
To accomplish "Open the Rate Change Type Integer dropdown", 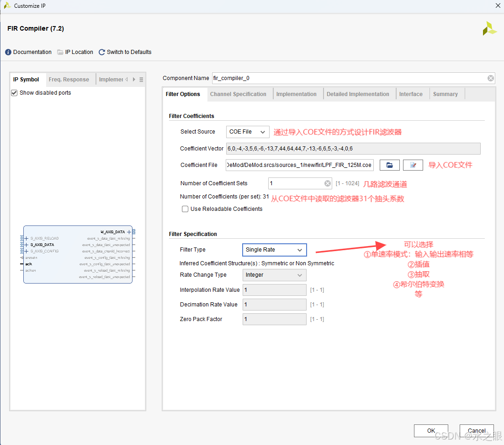I will pyautogui.click(x=275, y=275).
